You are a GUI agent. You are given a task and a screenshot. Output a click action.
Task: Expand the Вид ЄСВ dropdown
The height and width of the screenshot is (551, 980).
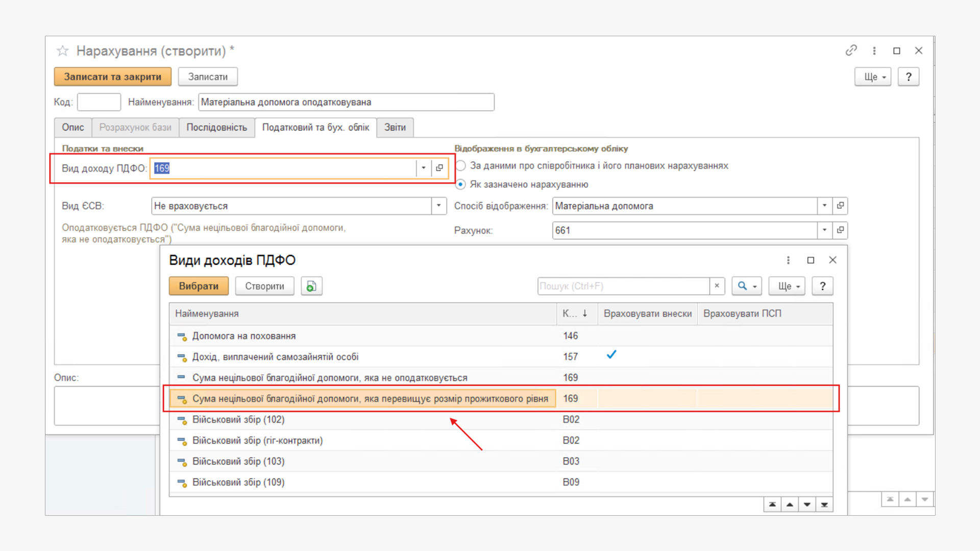438,206
